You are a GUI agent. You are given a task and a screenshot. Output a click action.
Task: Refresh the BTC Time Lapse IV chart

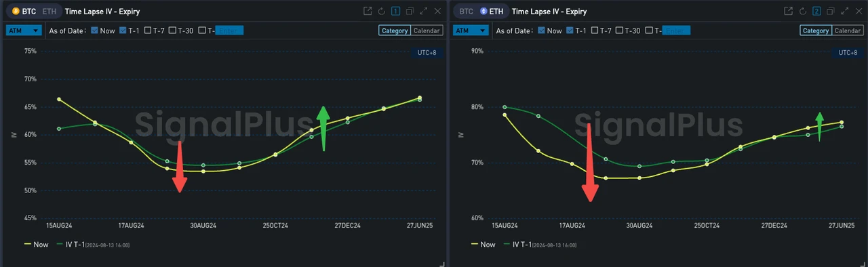pyautogui.click(x=382, y=11)
